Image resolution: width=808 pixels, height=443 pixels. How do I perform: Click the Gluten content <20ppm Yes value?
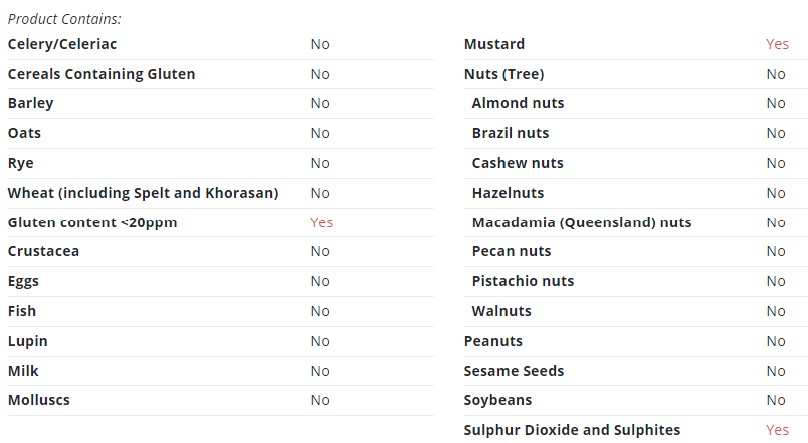[322, 223]
